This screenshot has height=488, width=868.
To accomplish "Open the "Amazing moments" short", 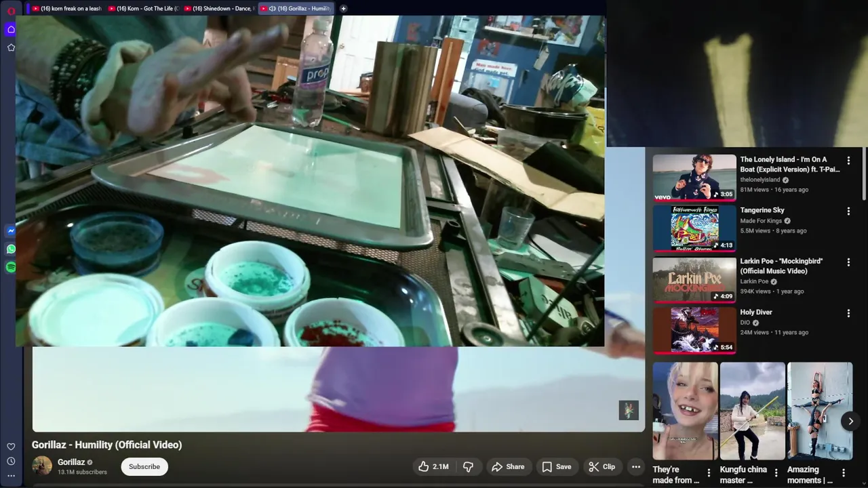I will [x=820, y=411].
